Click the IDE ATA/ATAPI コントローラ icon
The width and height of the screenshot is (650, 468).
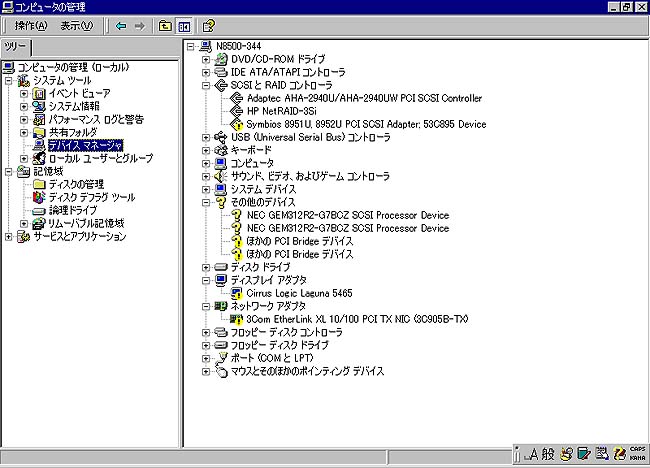pos(221,72)
